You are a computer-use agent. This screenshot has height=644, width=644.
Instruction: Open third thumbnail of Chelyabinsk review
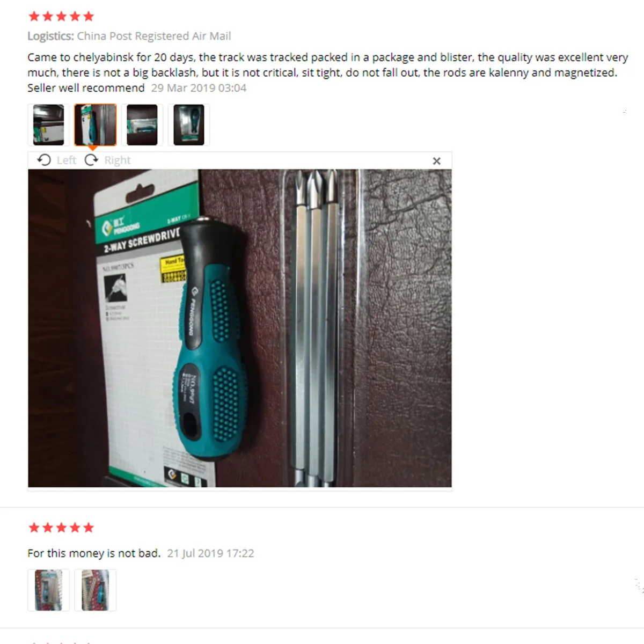pyautogui.click(x=142, y=125)
